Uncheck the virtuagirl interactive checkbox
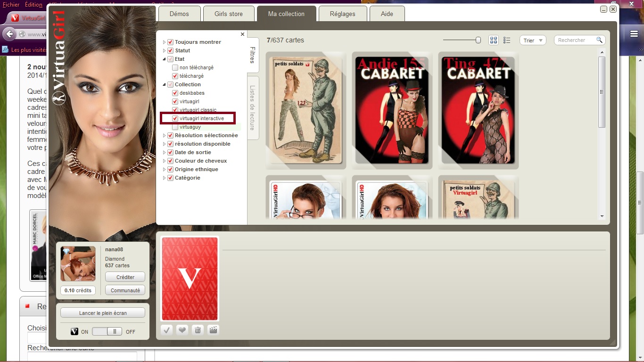Viewport: 644px width, 362px height. click(175, 118)
